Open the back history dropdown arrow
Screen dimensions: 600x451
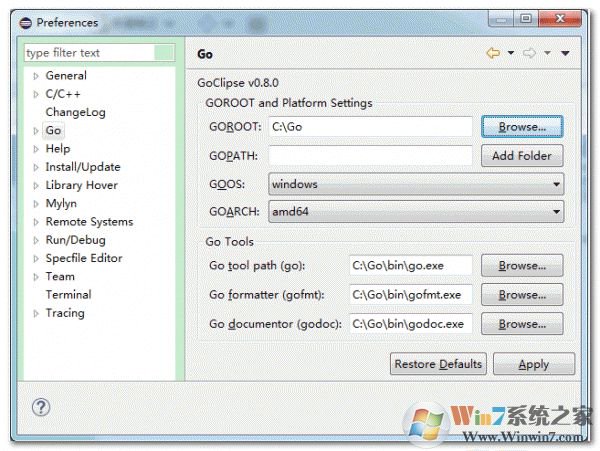coord(510,53)
